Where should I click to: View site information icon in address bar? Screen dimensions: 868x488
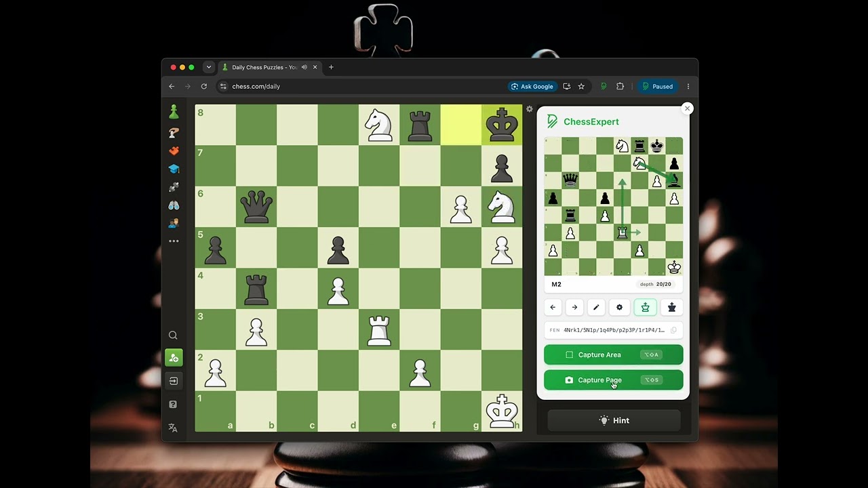coord(223,86)
